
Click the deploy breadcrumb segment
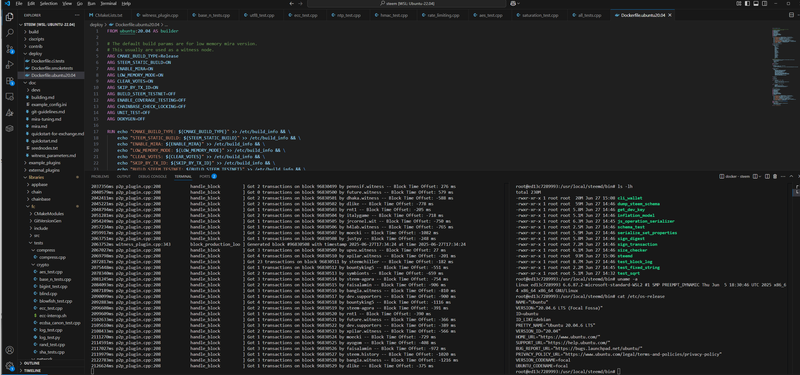click(96, 24)
